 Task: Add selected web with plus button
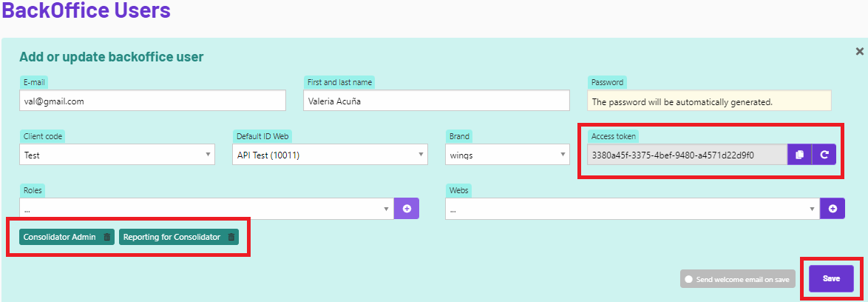(x=833, y=208)
